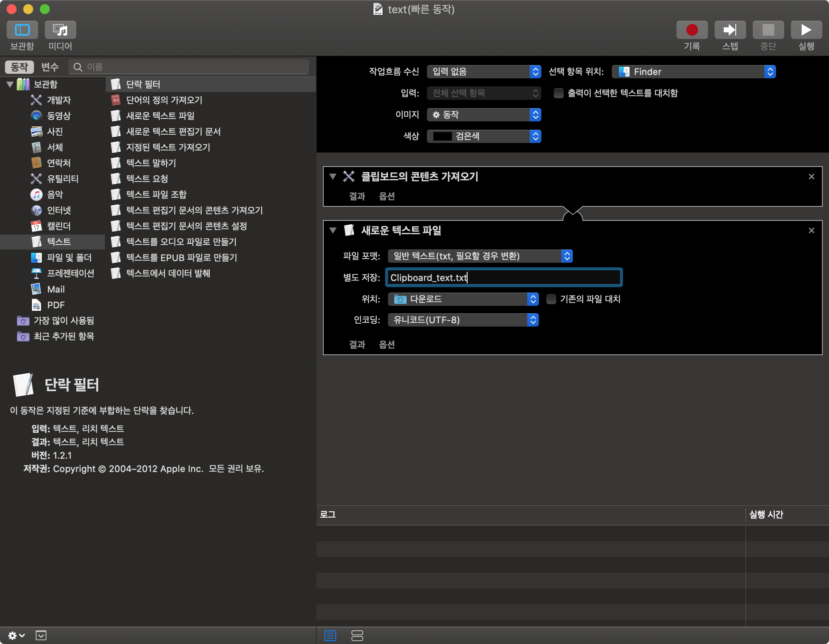Open the 파일 포맷 dropdown

pyautogui.click(x=480, y=256)
